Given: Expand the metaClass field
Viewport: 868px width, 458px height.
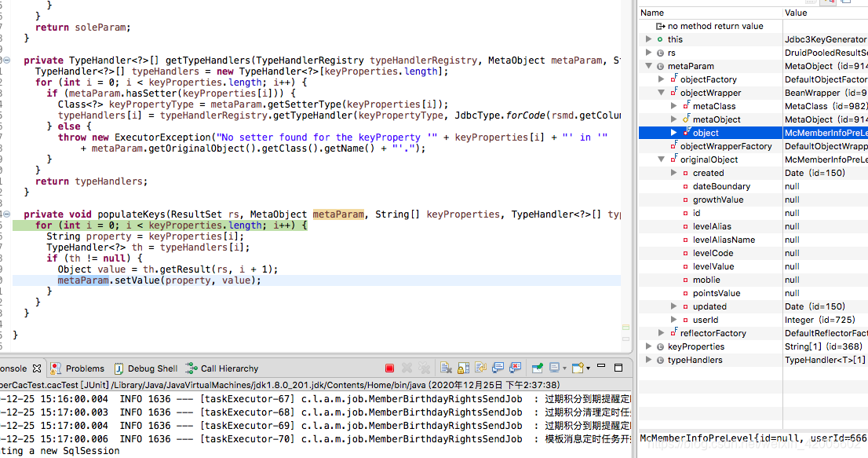Looking at the screenshot, I should coord(673,106).
